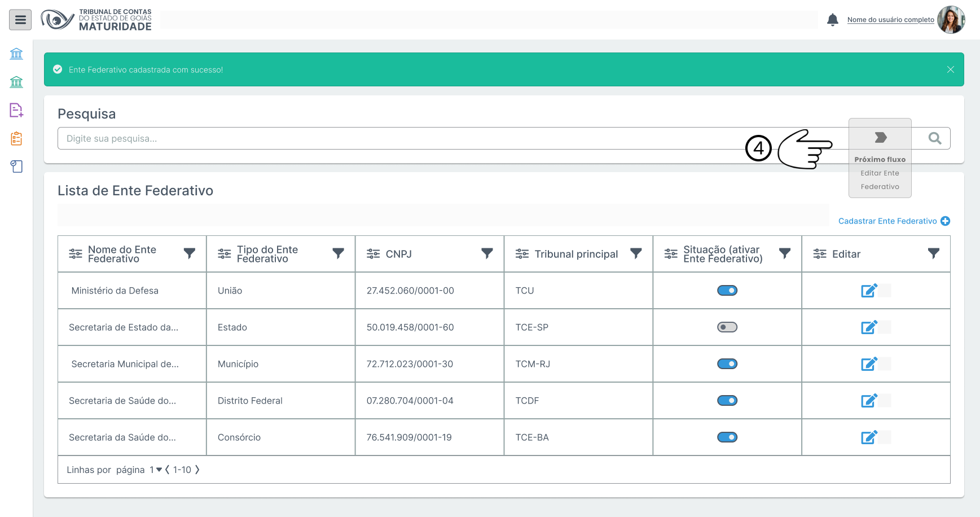
Task: Open the orange clipboard sidebar icon
Action: point(16,138)
